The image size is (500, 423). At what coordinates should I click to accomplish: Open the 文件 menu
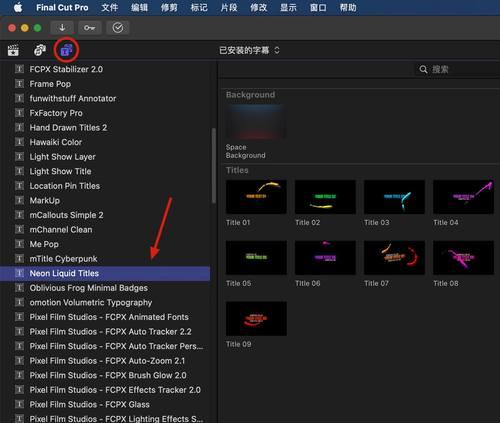[110, 7]
